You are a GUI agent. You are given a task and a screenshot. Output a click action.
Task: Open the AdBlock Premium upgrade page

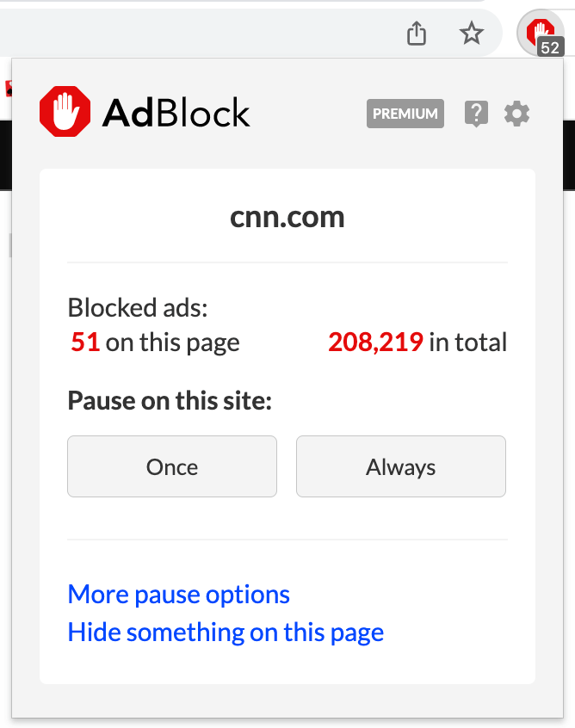(x=405, y=113)
